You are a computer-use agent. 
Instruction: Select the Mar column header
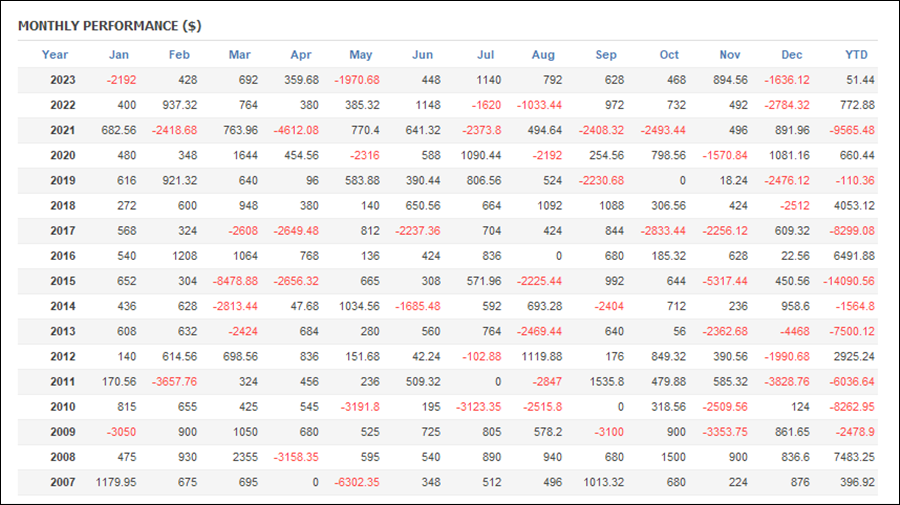tap(239, 55)
